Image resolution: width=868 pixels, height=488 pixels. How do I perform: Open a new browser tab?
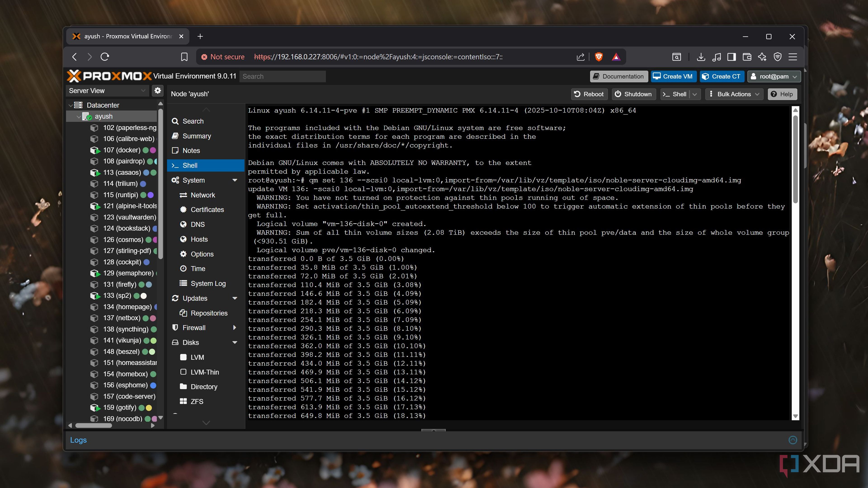click(200, 36)
